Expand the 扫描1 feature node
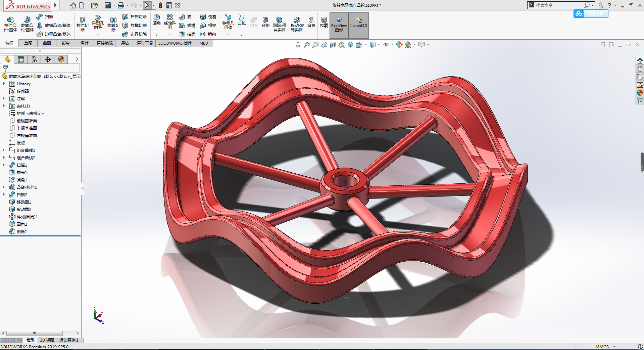Image resolution: width=644 pixels, height=350 pixels. point(4,165)
